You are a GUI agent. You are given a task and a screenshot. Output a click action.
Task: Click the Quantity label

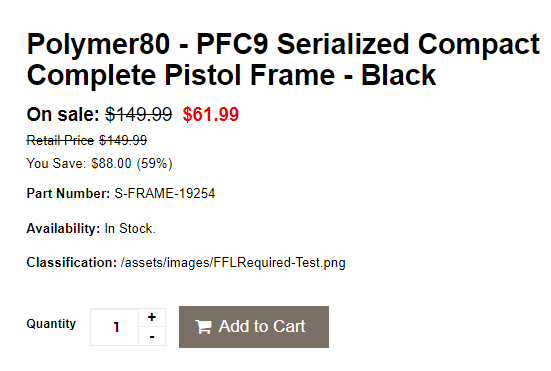click(51, 324)
